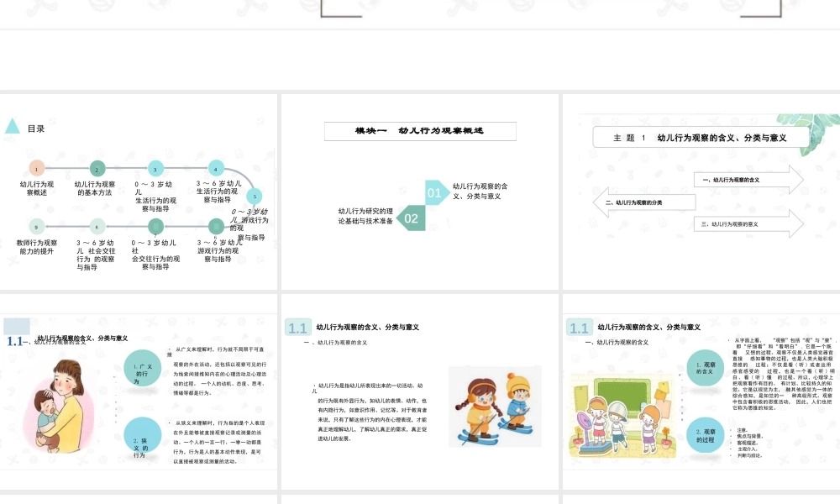The height and width of the screenshot is (504, 840).
Task: Click the bullet item 焦点与背景
Action: 749,436
